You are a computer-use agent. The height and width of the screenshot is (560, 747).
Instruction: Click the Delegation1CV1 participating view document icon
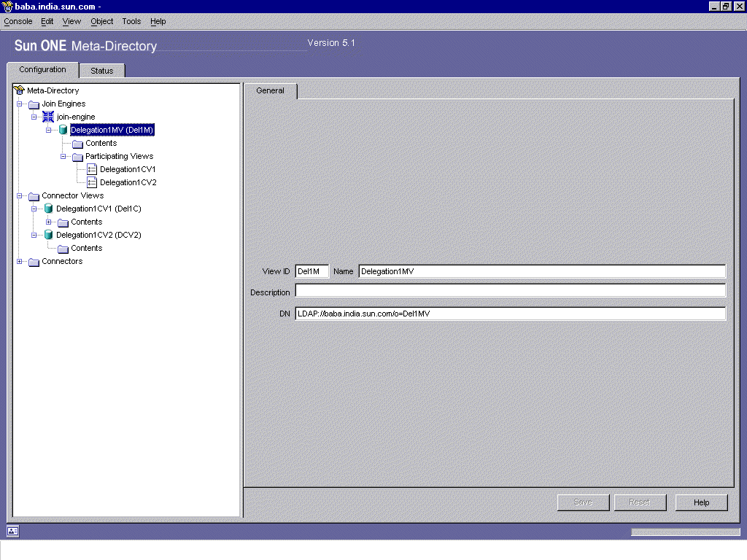pos(92,169)
